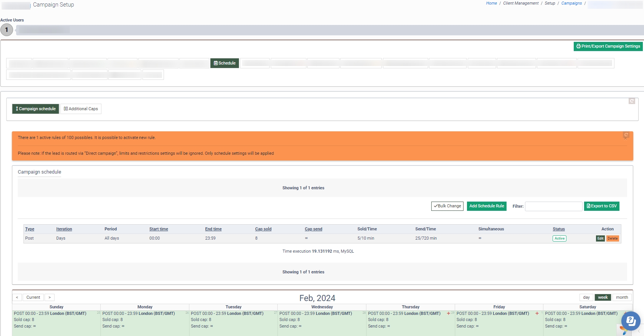644x336 pixels.
Task: Refresh the Campaign schedule tabs panel
Action: pyautogui.click(x=631, y=101)
